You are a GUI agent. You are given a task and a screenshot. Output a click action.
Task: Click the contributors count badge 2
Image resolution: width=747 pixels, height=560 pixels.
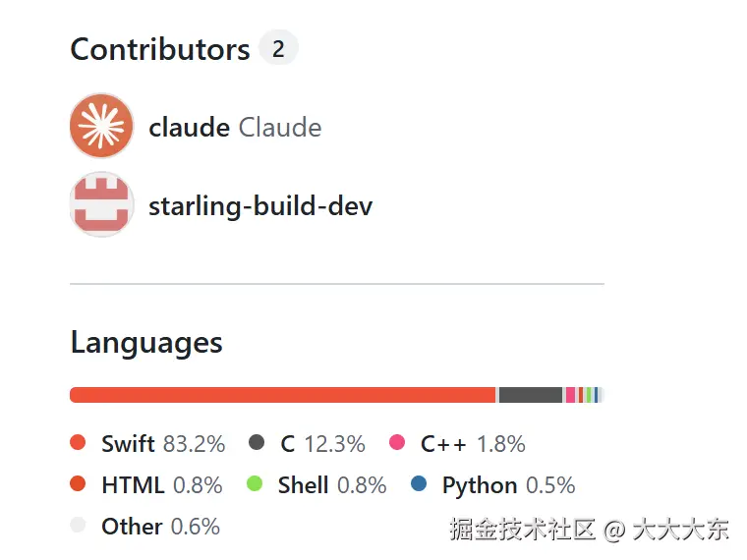coord(278,48)
